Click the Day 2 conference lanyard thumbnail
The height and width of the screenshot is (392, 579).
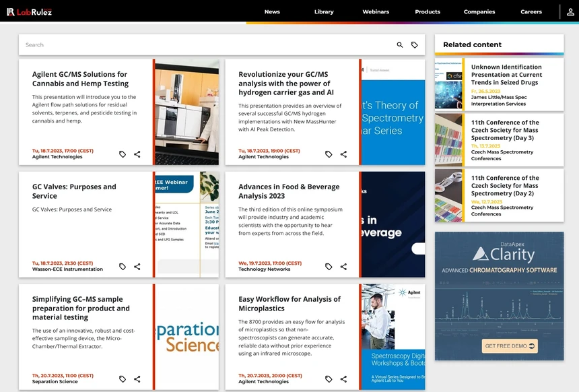(x=448, y=195)
